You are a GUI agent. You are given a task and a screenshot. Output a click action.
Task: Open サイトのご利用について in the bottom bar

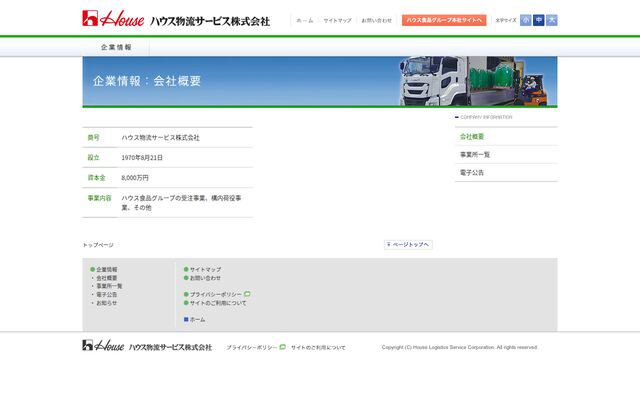(x=318, y=347)
